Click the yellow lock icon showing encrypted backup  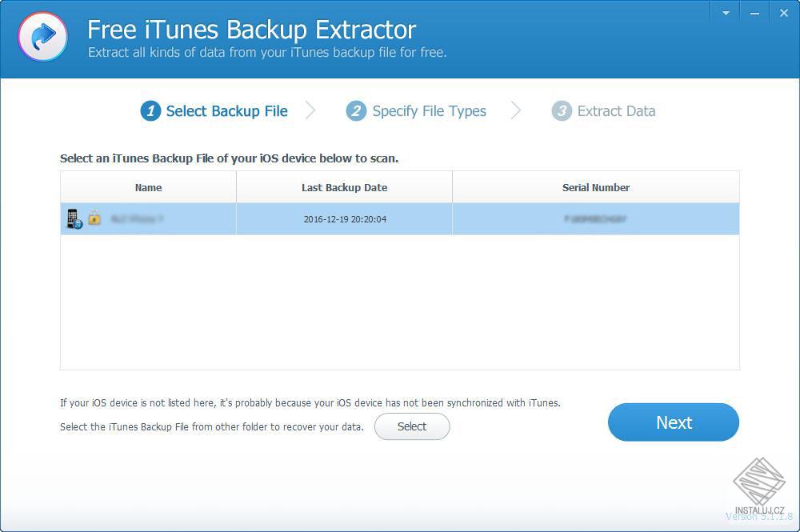tap(94, 218)
